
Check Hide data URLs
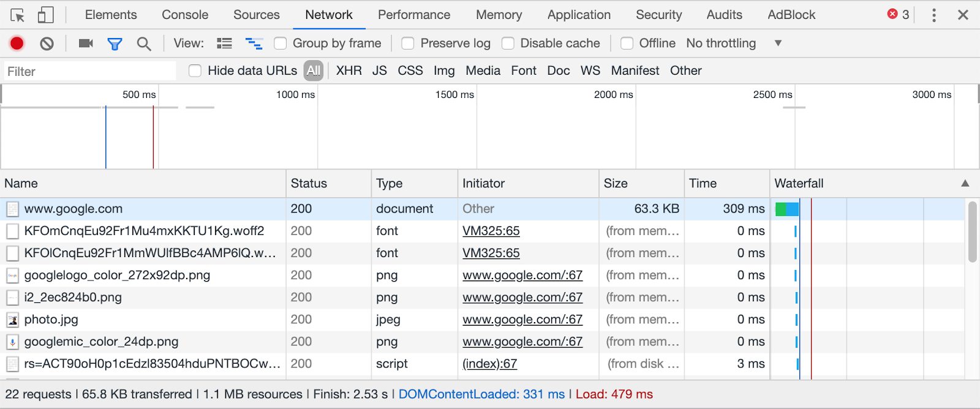coord(195,71)
